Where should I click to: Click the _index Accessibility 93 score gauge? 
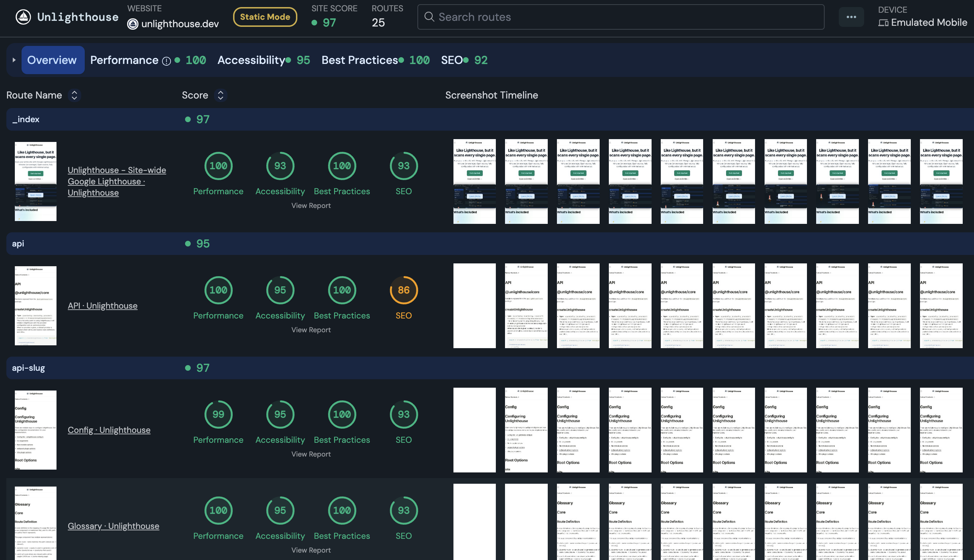(x=280, y=166)
